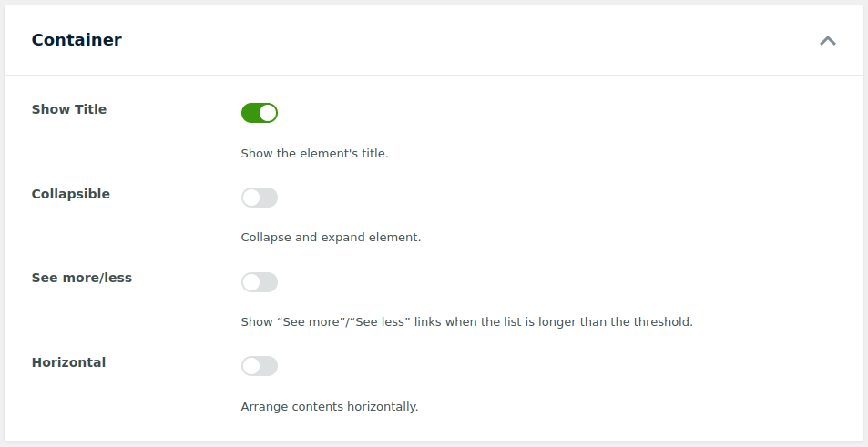Click the white knob on the See more/less switch
The image size is (868, 447).
click(251, 282)
